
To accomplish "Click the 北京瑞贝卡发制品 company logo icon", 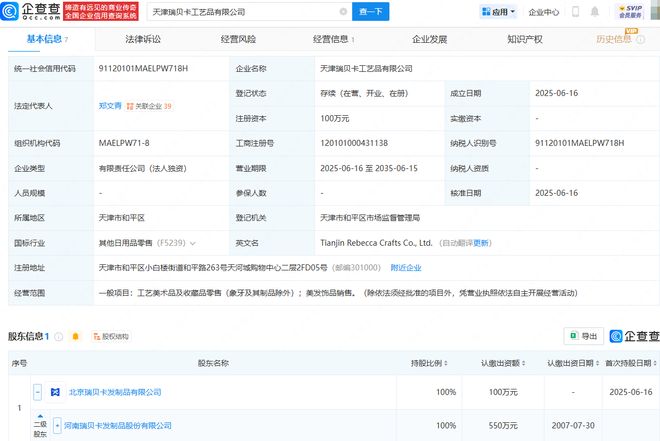I will pos(55,392).
